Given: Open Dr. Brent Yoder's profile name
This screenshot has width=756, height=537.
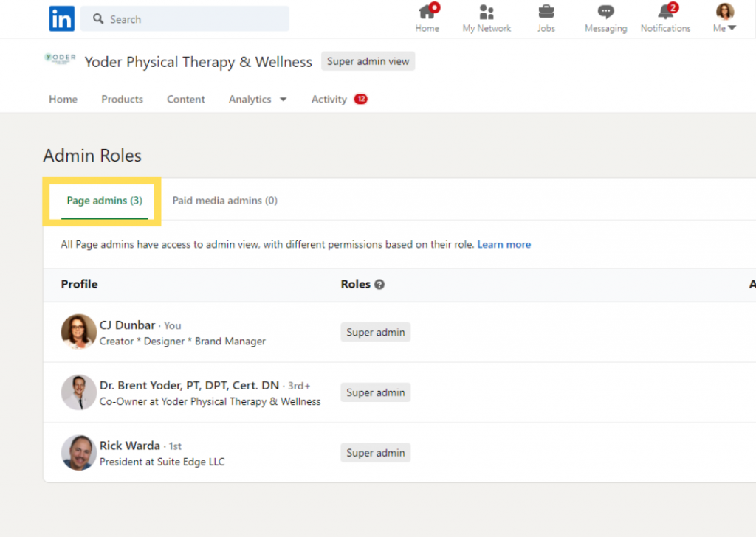Looking at the screenshot, I should point(189,385).
